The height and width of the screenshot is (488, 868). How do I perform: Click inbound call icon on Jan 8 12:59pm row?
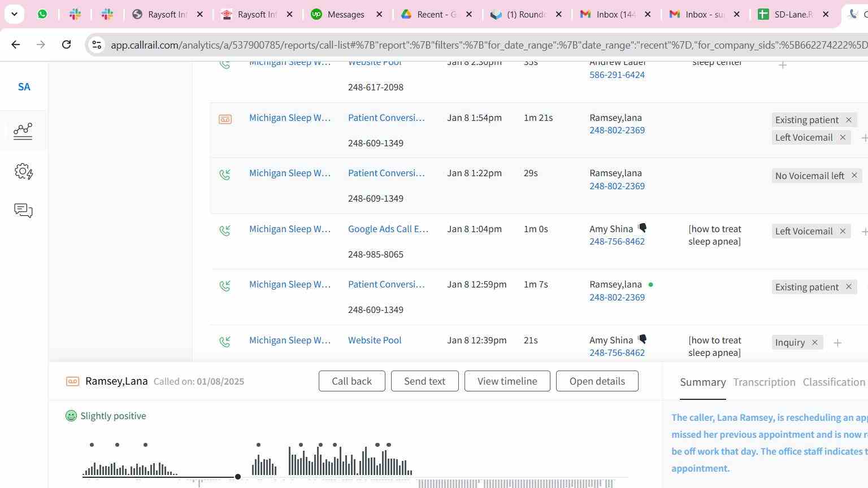225,286
